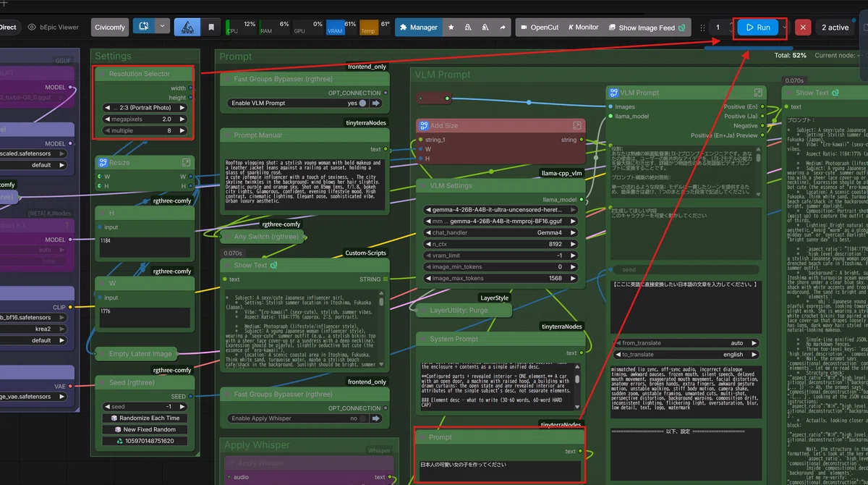This screenshot has height=485, width=868.
Task: Open the from_translate auto dropdown
Action: (x=684, y=343)
